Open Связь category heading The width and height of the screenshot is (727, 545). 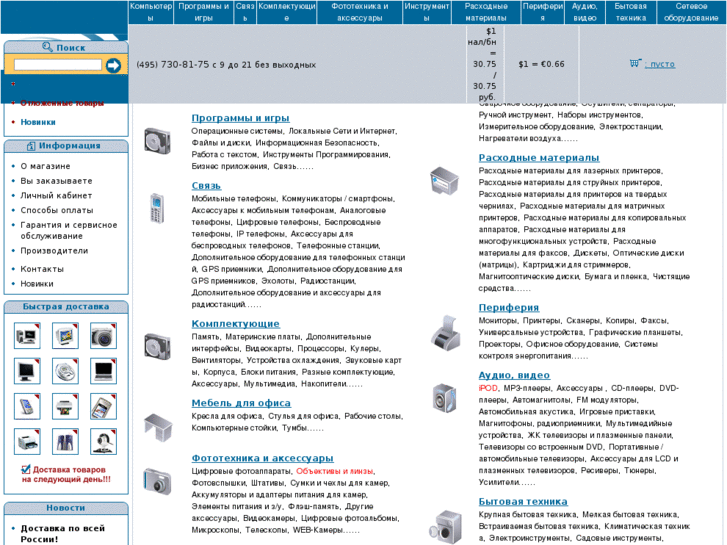(206, 186)
